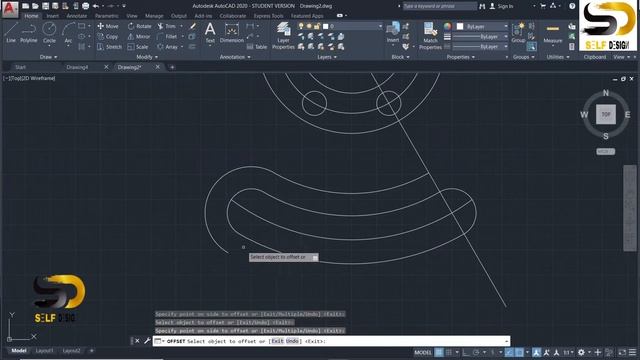
Task: Select the Dimension tool
Action: pyautogui.click(x=231, y=33)
